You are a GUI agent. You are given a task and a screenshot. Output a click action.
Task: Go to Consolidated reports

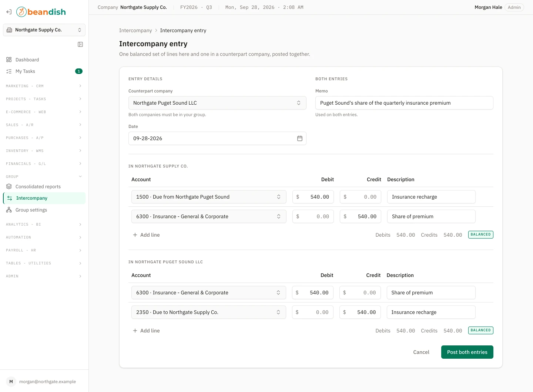[44, 186]
